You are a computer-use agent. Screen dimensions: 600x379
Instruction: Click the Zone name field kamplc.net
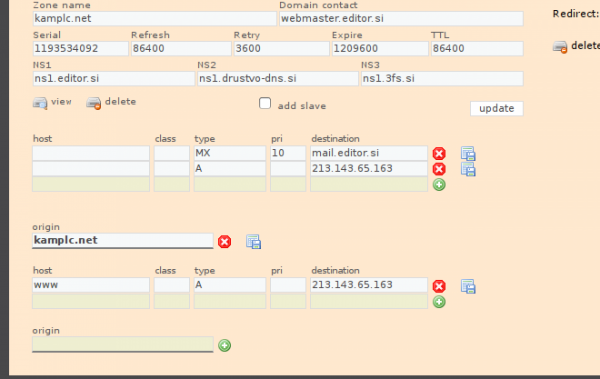click(155, 18)
